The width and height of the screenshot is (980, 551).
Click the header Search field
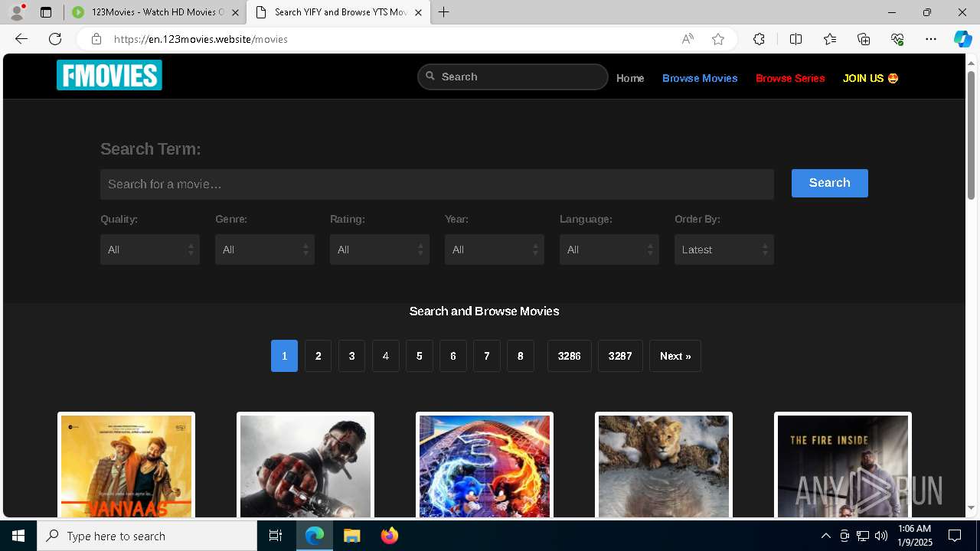pos(513,77)
